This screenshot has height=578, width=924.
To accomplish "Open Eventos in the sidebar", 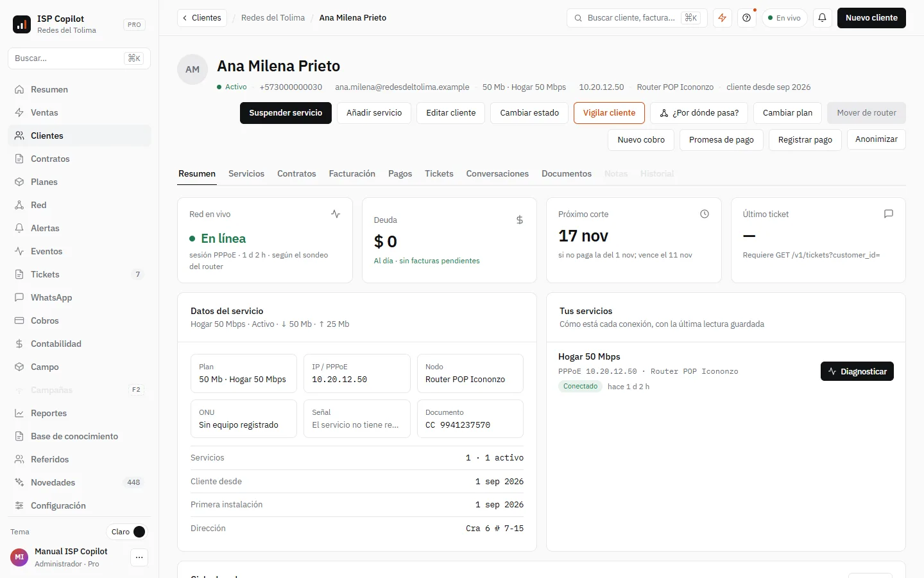I will point(80,251).
